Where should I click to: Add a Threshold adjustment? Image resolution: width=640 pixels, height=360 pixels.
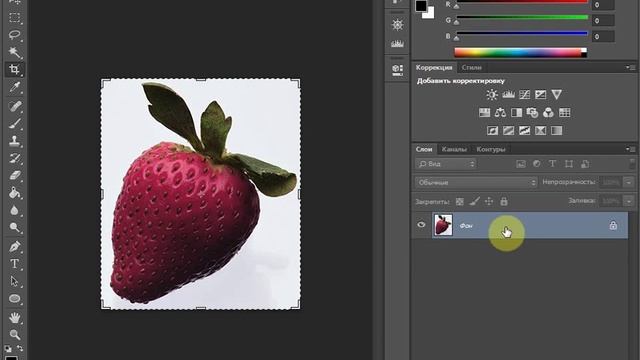(524, 131)
